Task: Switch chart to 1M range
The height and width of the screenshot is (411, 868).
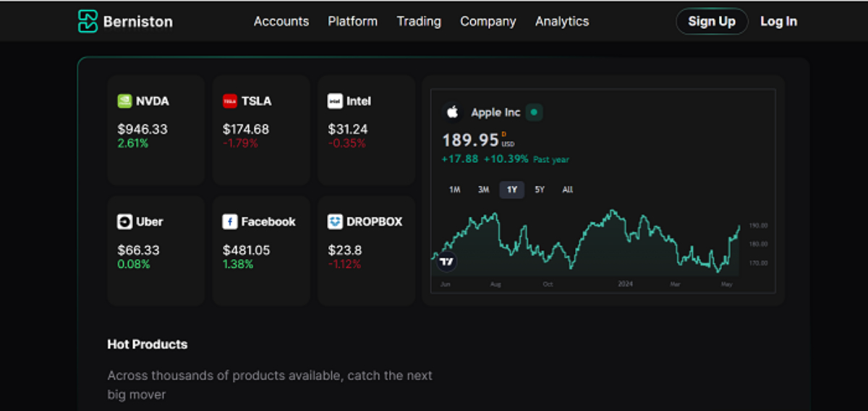Action: click(x=454, y=190)
